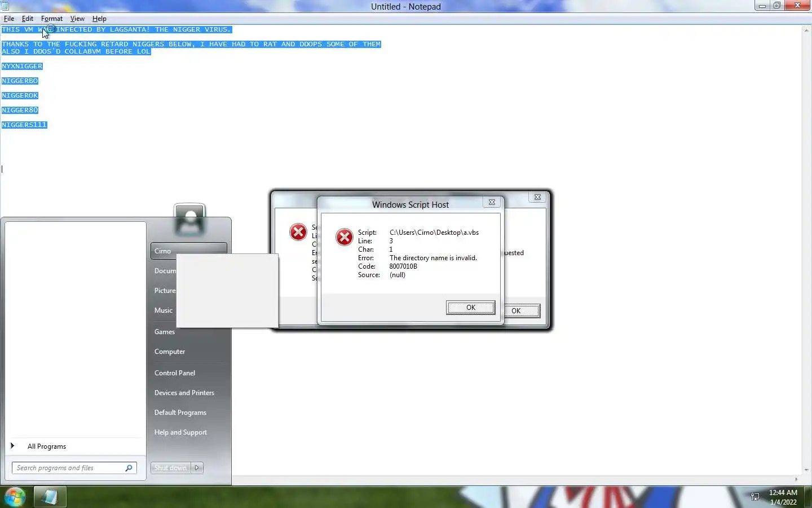
Task: Open Music from the Start menu
Action: tap(164, 310)
